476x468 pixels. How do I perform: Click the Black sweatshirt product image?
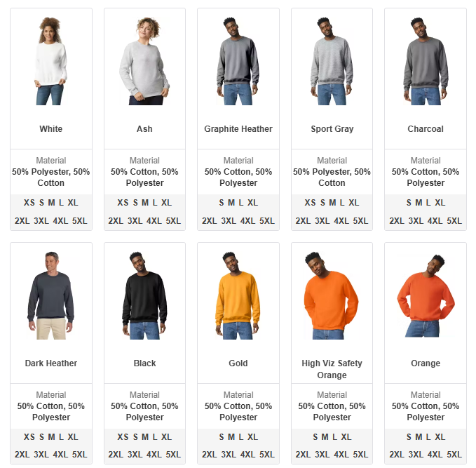click(x=144, y=295)
